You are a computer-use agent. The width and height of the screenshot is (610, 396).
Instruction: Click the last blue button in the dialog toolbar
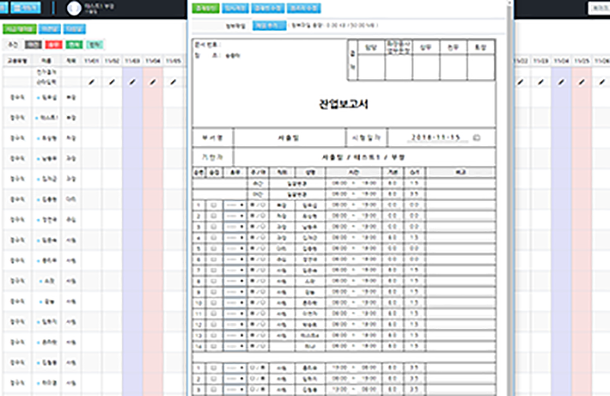[304, 8]
